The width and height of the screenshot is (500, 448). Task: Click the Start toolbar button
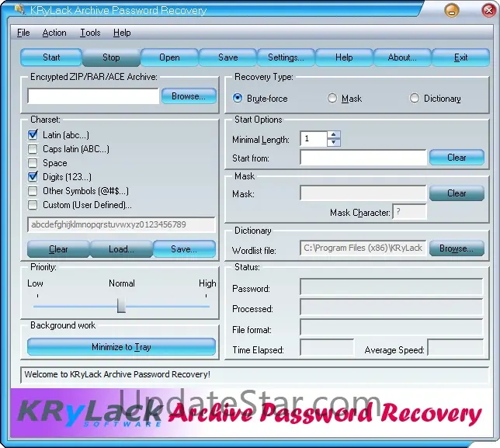click(51, 57)
